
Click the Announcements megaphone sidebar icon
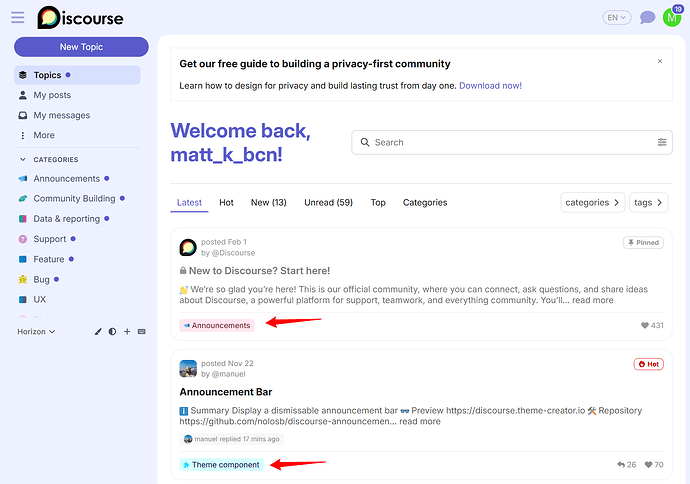pos(23,179)
